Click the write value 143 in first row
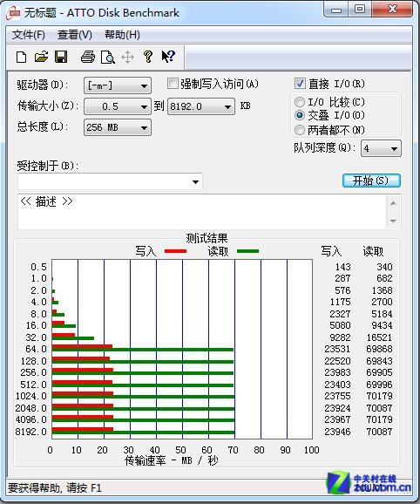This screenshot has height=504, width=420. click(x=342, y=267)
